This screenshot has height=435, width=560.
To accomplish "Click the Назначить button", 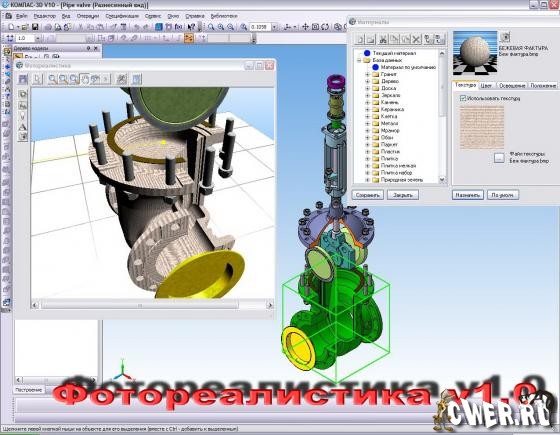I will 468,195.
